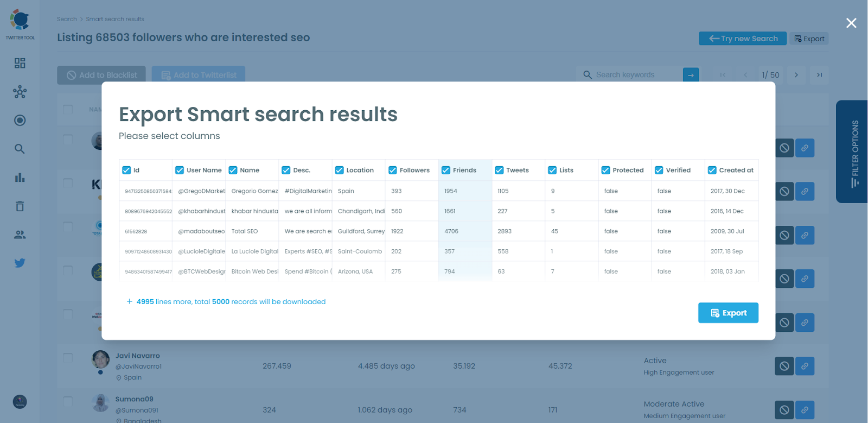Screen dimensions: 868x423
Task: Expand the 4995 lines more link
Action: click(x=226, y=302)
